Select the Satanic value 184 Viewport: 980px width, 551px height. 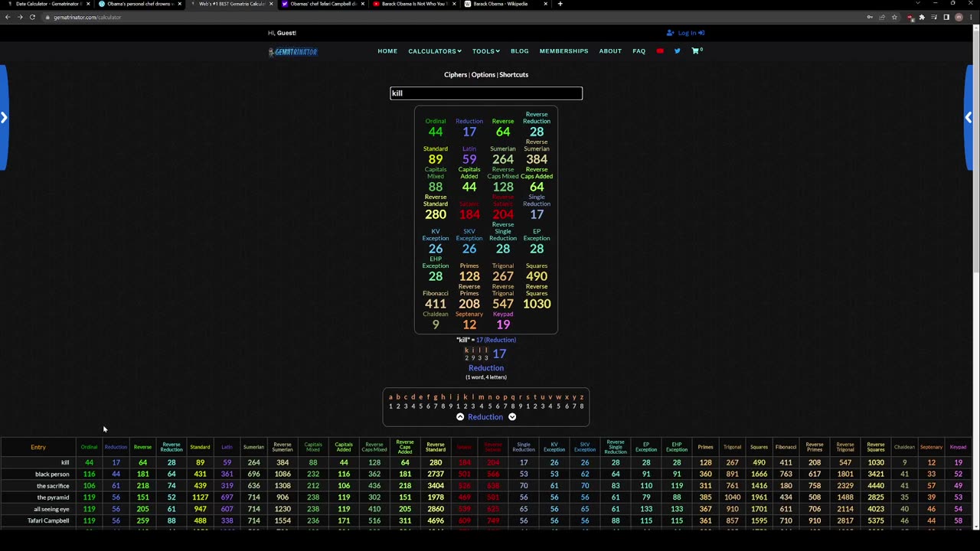coord(469,214)
